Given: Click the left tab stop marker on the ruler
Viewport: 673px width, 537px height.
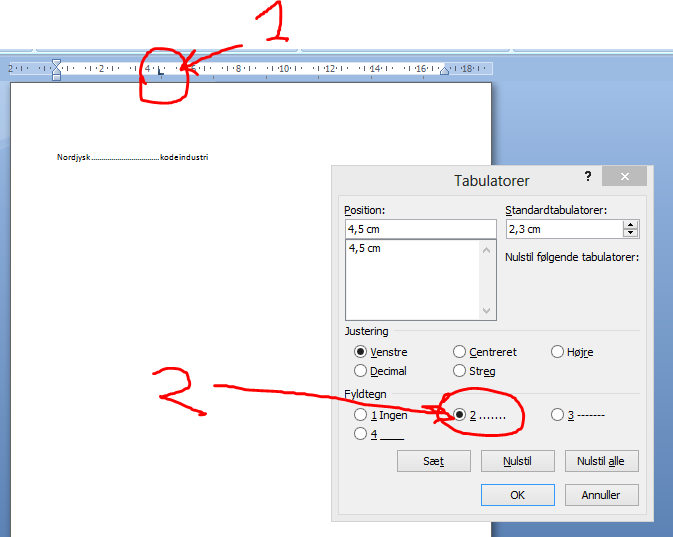Looking at the screenshot, I should tap(160, 71).
